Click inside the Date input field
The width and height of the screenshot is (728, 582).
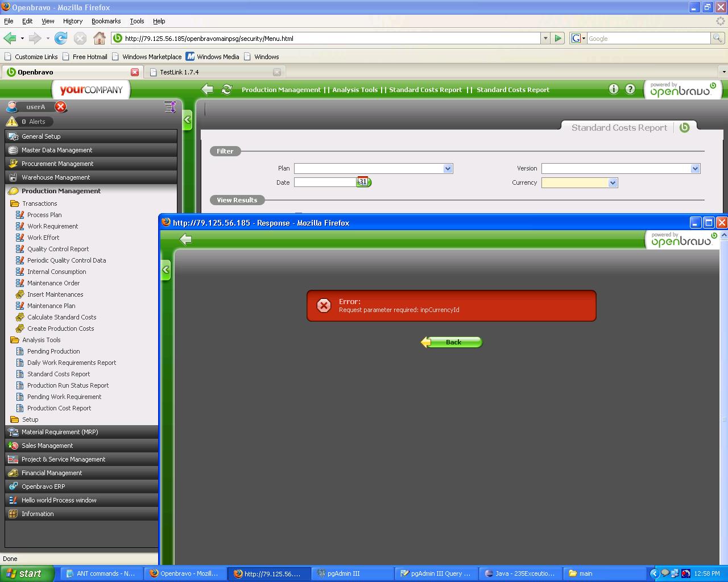(325, 182)
